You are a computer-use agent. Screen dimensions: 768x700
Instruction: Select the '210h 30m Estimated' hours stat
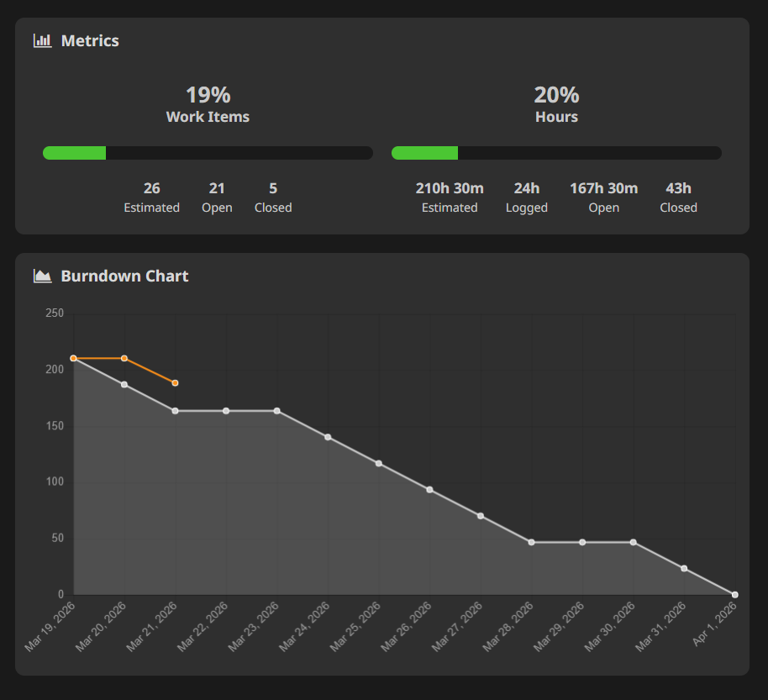pyautogui.click(x=450, y=197)
